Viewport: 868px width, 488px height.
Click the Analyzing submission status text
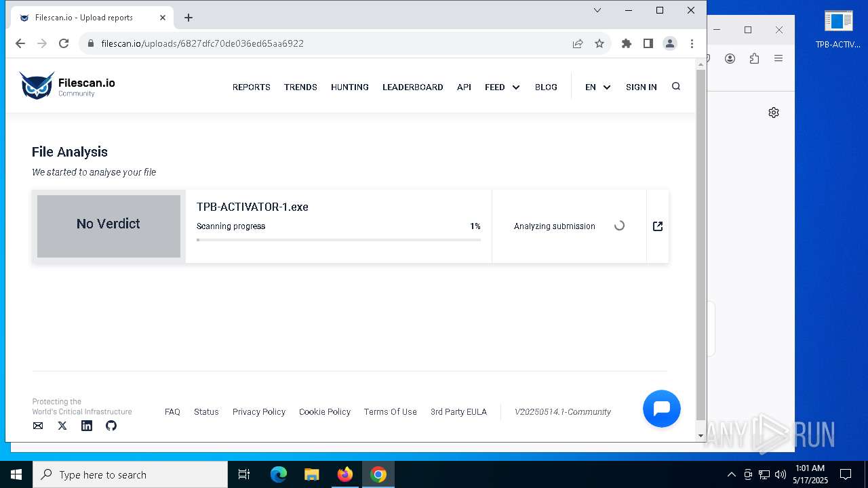tap(555, 226)
